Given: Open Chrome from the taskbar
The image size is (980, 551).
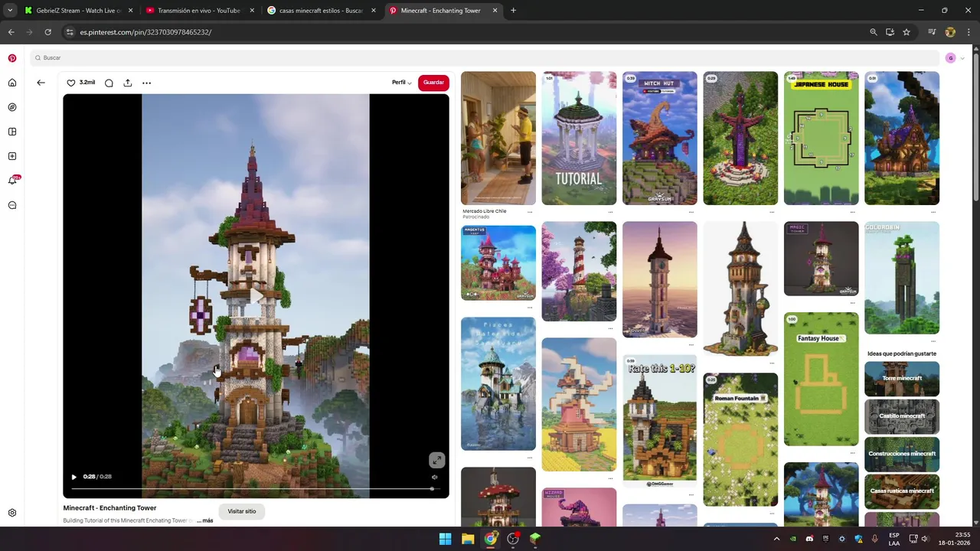Looking at the screenshot, I should (490, 539).
